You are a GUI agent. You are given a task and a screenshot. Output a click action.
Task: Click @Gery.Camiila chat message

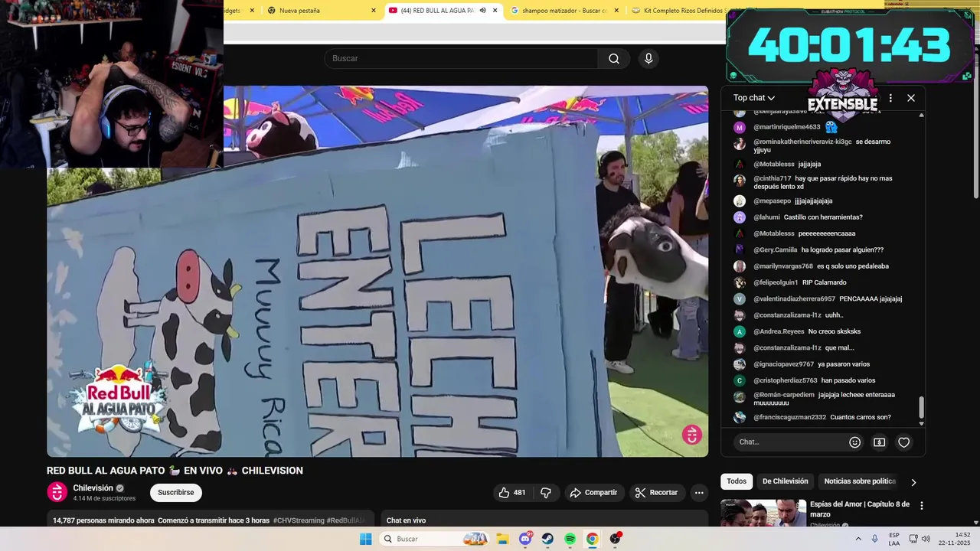pos(818,250)
